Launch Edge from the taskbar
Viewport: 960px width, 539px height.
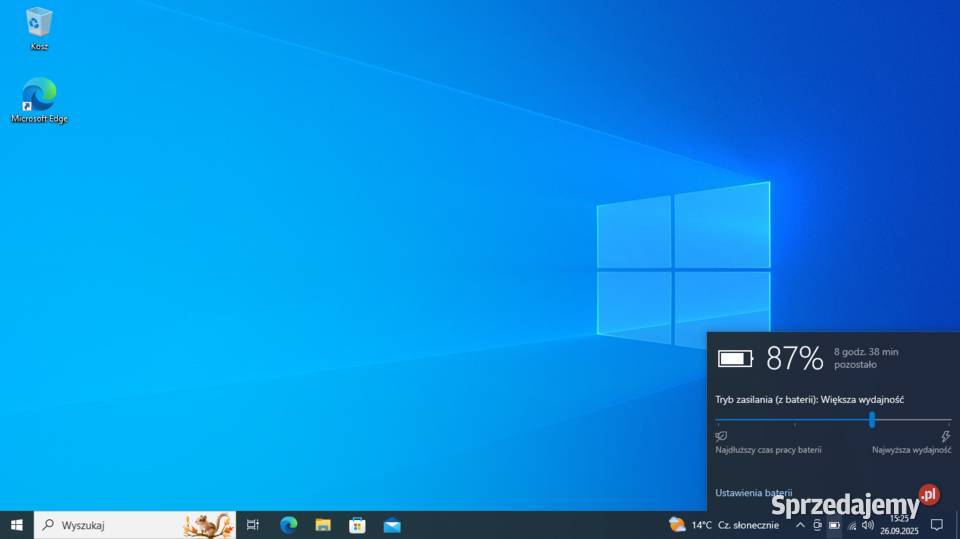[x=288, y=525]
